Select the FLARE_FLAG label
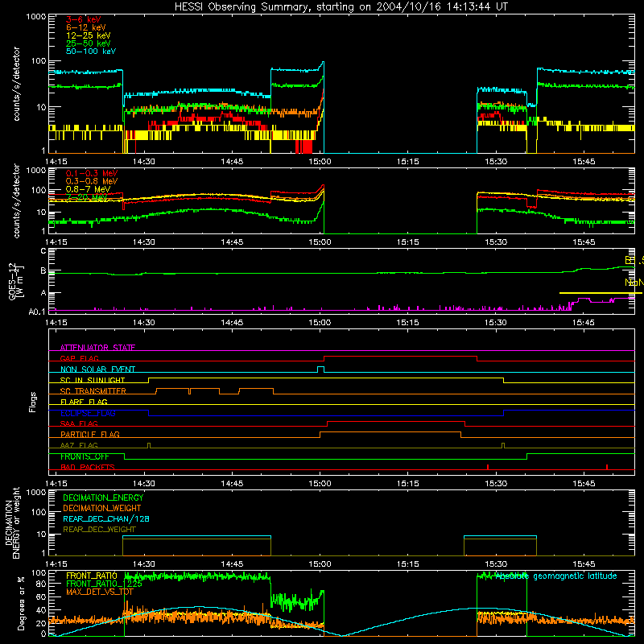This screenshot has height=644, width=644. point(84,402)
